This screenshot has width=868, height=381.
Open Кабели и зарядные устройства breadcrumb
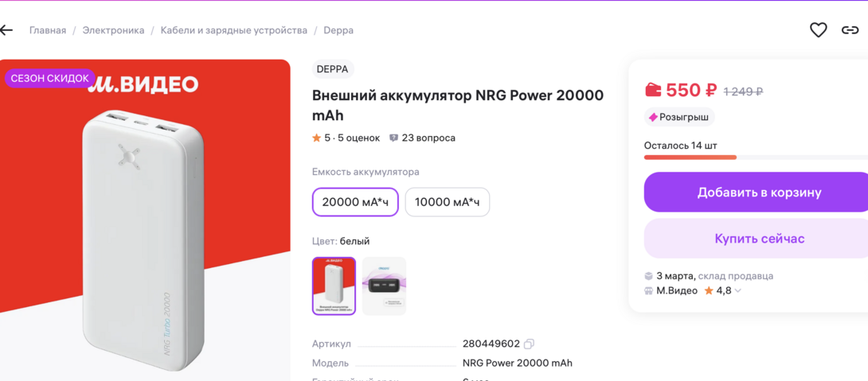[x=233, y=30]
